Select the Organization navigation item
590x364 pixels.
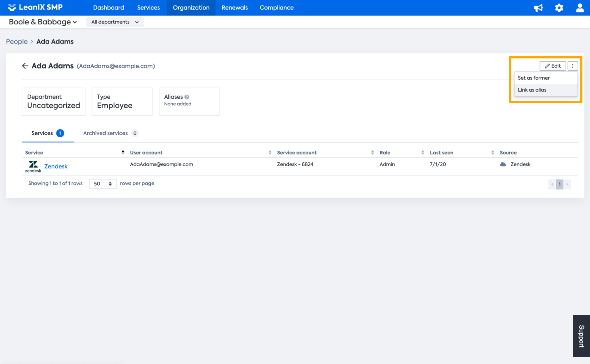(191, 8)
